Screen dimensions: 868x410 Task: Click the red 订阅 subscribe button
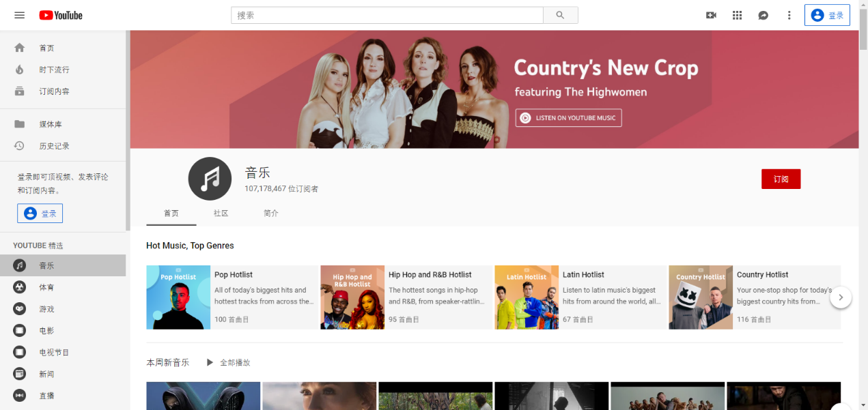(x=781, y=179)
